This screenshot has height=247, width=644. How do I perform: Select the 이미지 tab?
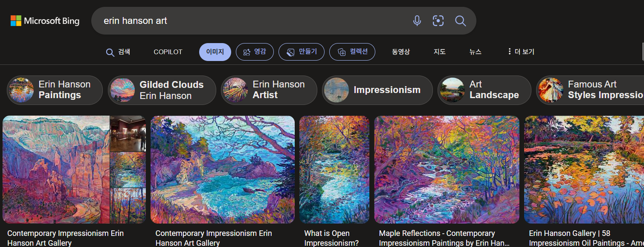click(x=215, y=52)
